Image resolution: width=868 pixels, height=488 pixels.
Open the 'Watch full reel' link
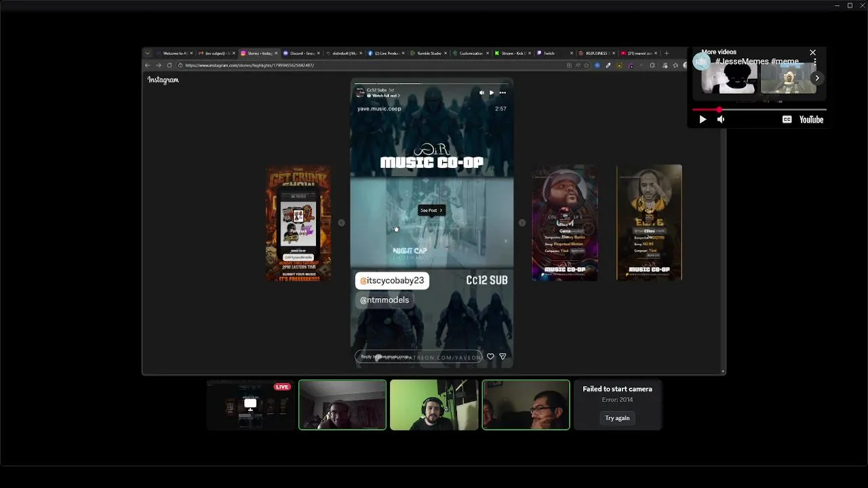tap(382, 96)
